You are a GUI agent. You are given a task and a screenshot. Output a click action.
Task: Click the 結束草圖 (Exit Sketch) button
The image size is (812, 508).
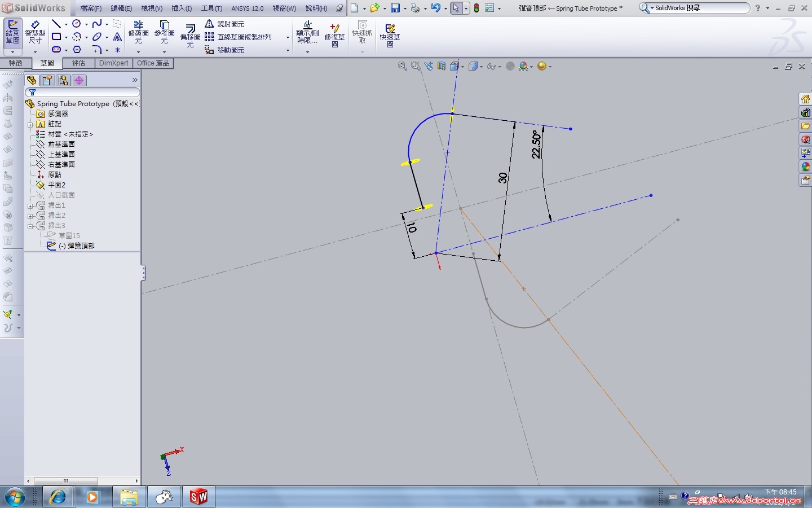coord(12,32)
